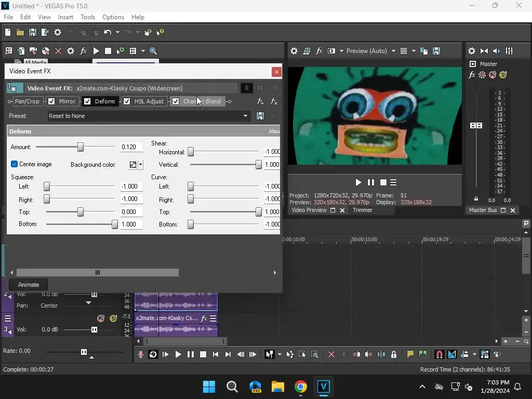This screenshot has width=532, height=399.
Task: Go to project start in transport
Action: tap(216, 354)
